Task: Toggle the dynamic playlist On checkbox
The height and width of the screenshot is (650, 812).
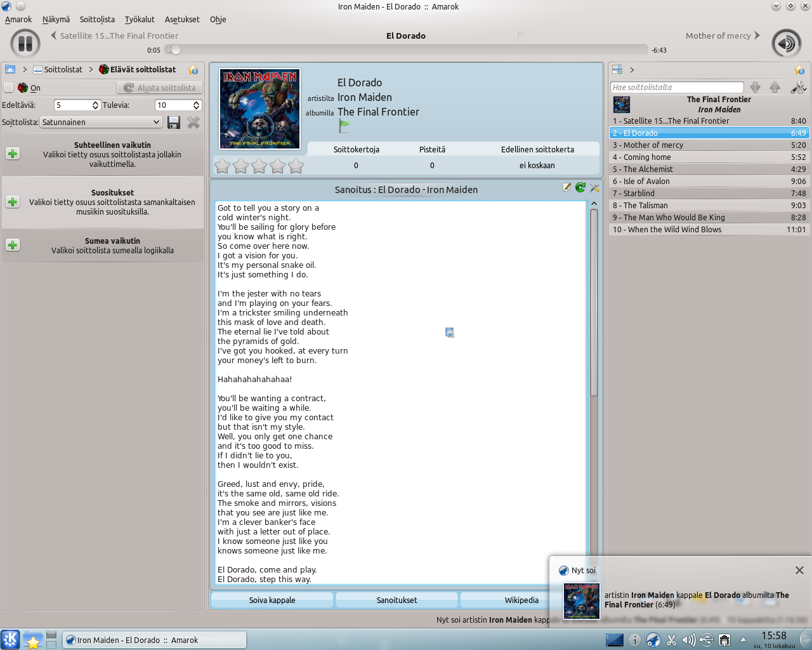Action: click(9, 88)
